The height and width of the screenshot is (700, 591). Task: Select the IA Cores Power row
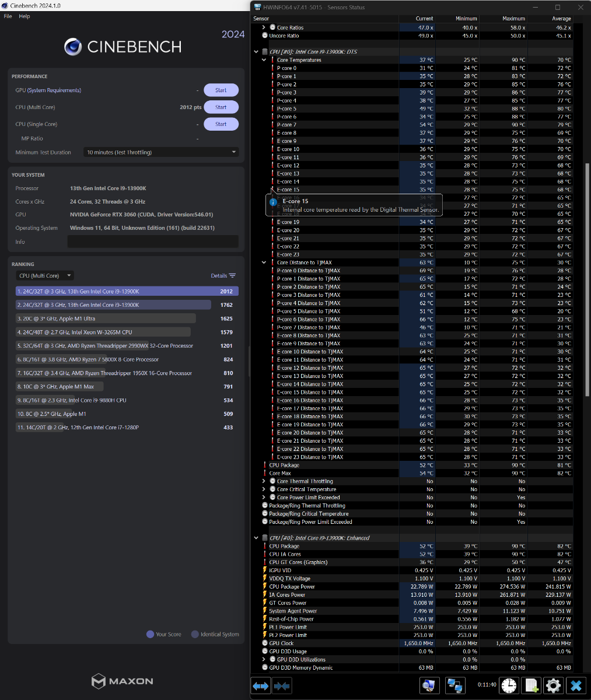pos(413,595)
